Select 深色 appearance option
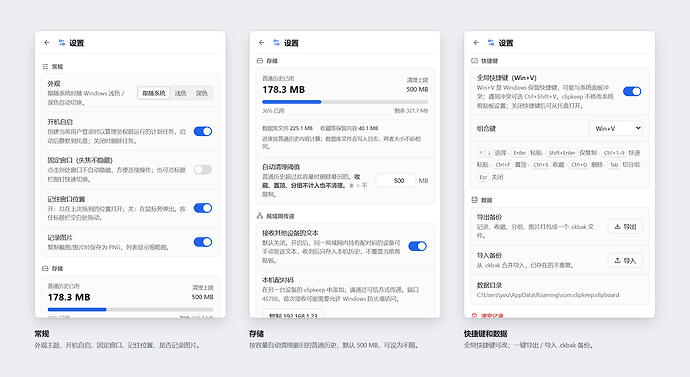 [202, 93]
